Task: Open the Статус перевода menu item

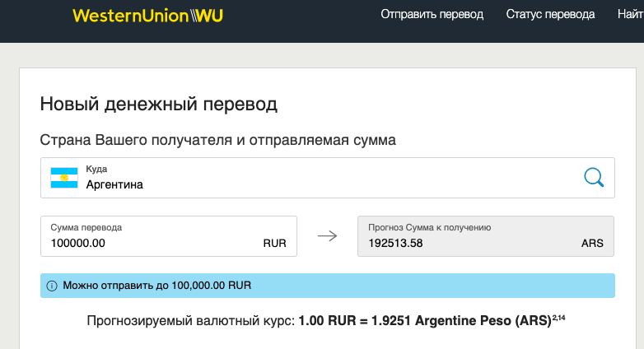Action: [550, 14]
